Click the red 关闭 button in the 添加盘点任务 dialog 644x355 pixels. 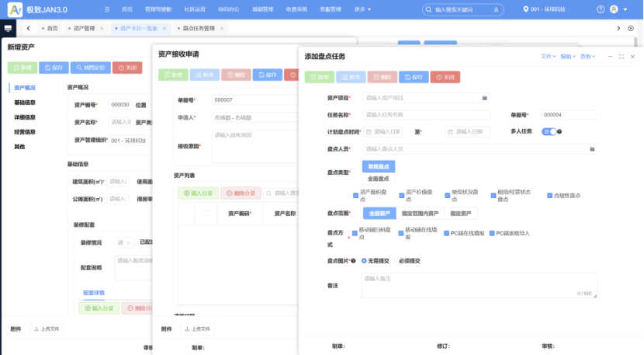pyautogui.click(x=445, y=77)
